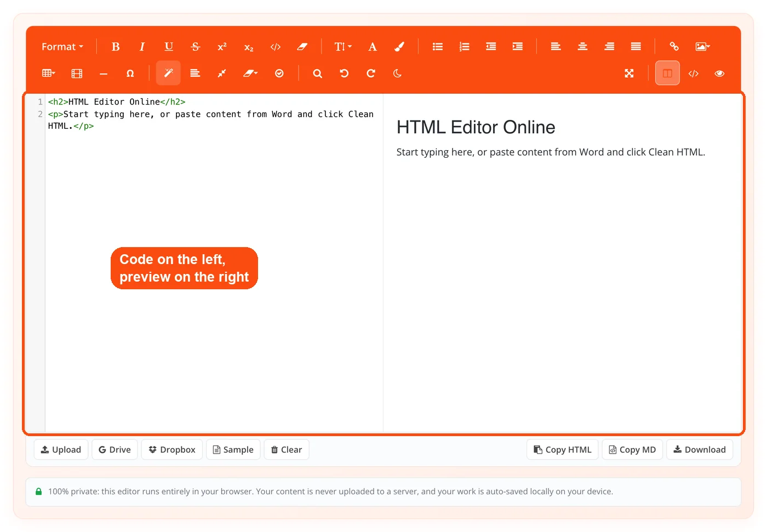Align text right

[x=609, y=47]
